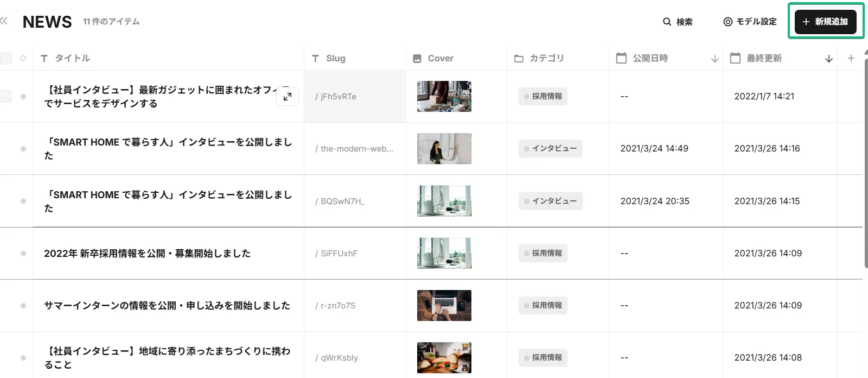The width and height of the screenshot is (868, 378).
Task: Click インタビュー tag in the-modern-web row
Action: point(551,148)
